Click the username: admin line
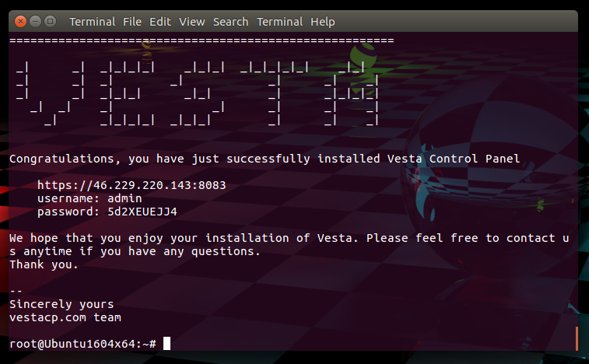Image resolution: width=589 pixels, height=364 pixels. [x=89, y=198]
